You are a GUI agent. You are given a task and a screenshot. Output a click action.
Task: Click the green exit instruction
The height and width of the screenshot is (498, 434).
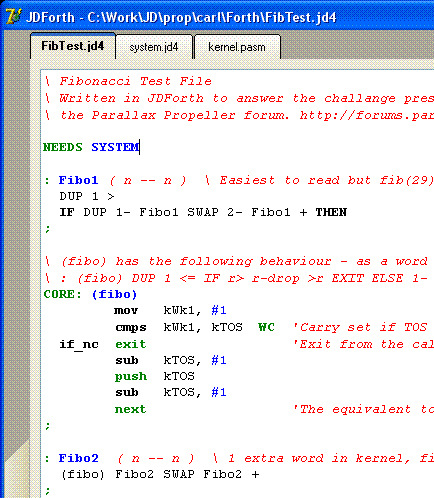tap(131, 344)
